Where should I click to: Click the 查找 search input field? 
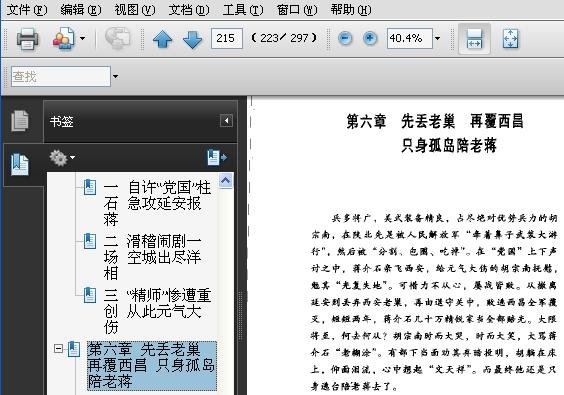[x=61, y=76]
